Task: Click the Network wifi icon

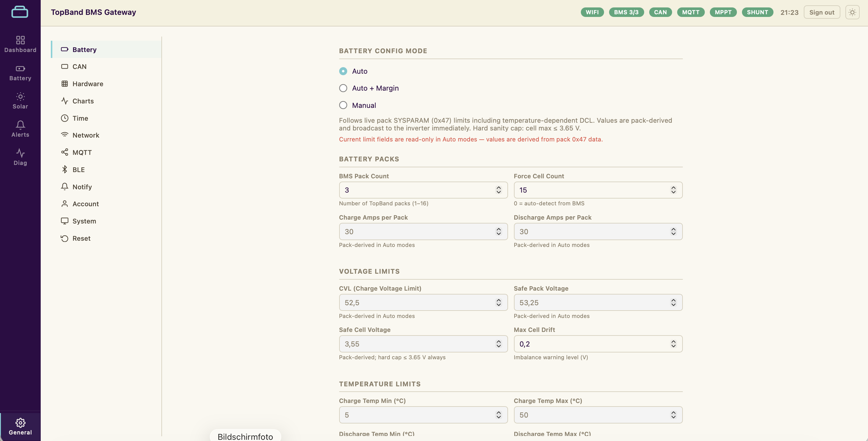Action: (65, 135)
